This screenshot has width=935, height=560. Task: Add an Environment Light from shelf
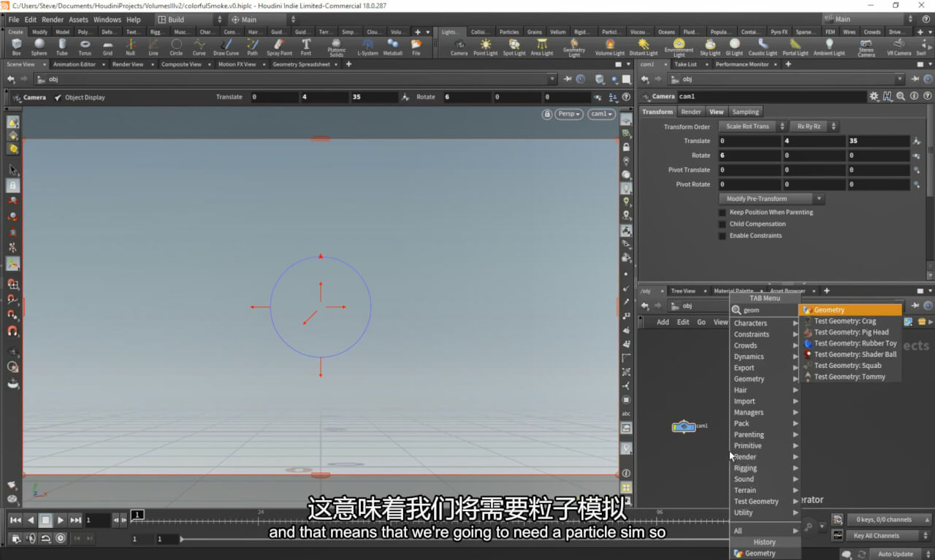click(x=679, y=48)
